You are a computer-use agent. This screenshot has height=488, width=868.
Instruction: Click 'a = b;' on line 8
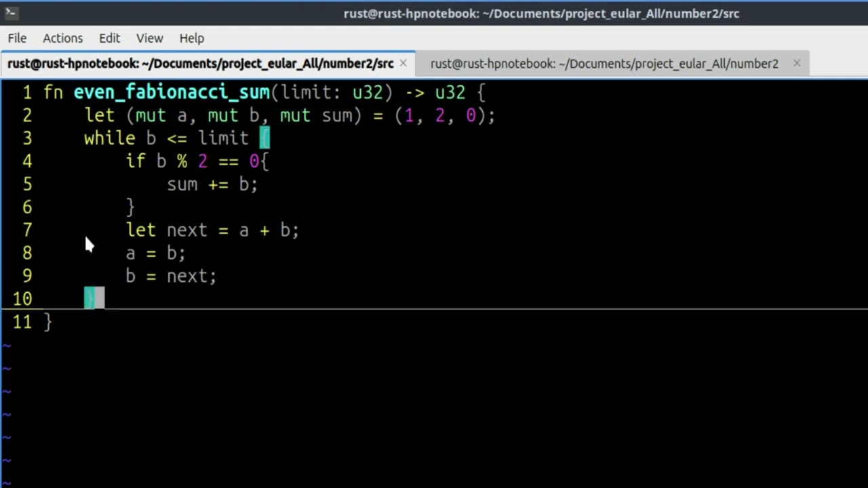155,253
